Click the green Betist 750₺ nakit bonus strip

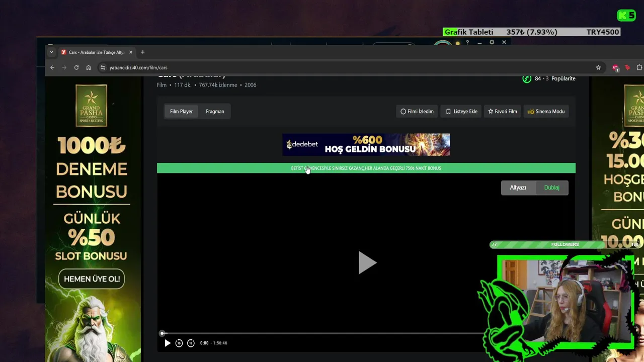click(x=366, y=168)
